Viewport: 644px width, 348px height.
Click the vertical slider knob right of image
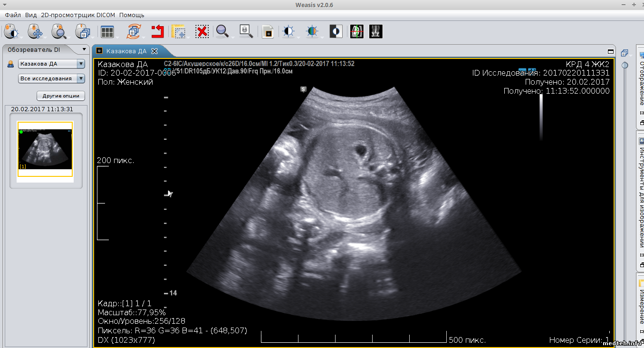pyautogui.click(x=625, y=65)
